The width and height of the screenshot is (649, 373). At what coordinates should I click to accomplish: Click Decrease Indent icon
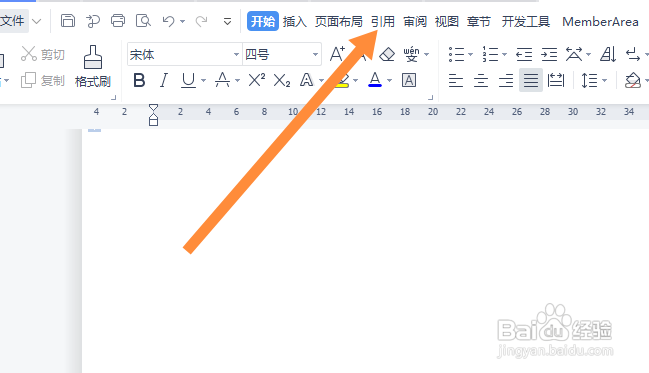click(x=524, y=54)
